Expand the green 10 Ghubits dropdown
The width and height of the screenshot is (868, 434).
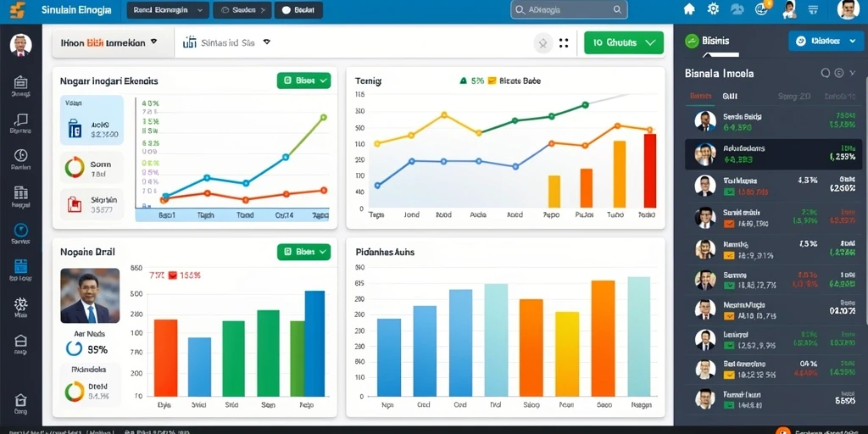[624, 42]
